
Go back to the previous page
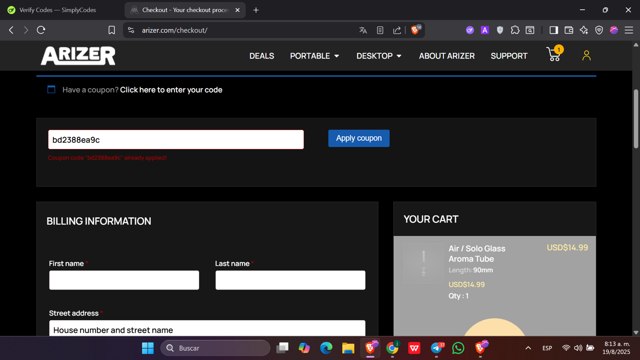[x=11, y=30]
